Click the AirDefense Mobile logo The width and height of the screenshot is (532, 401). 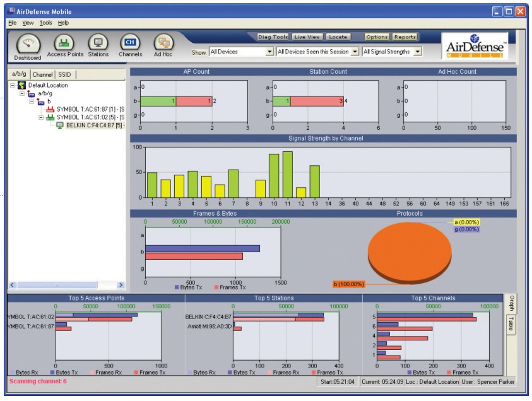tap(475, 46)
